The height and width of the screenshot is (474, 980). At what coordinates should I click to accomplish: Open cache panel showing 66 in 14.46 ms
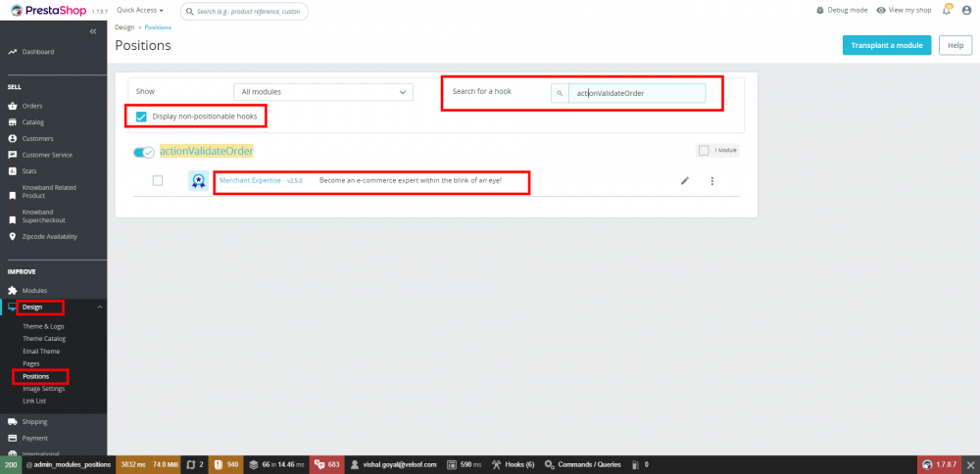pyautogui.click(x=276, y=464)
